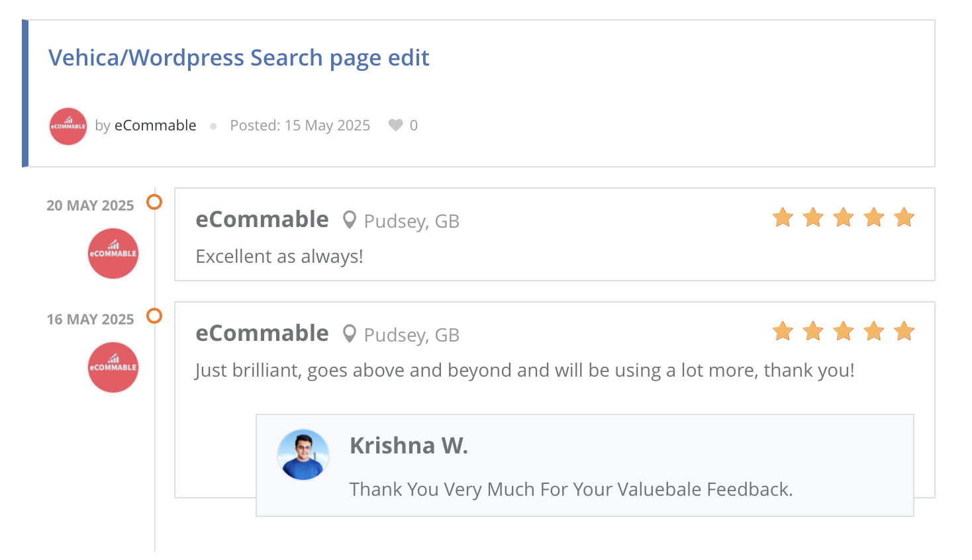Click the heart like icon
The height and width of the screenshot is (560, 972).
[x=395, y=125]
